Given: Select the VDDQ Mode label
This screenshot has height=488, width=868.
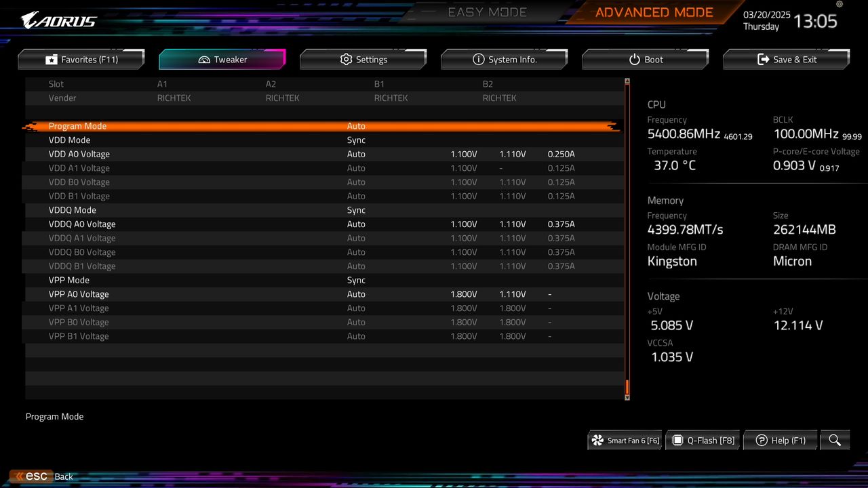Looking at the screenshot, I should point(73,210).
